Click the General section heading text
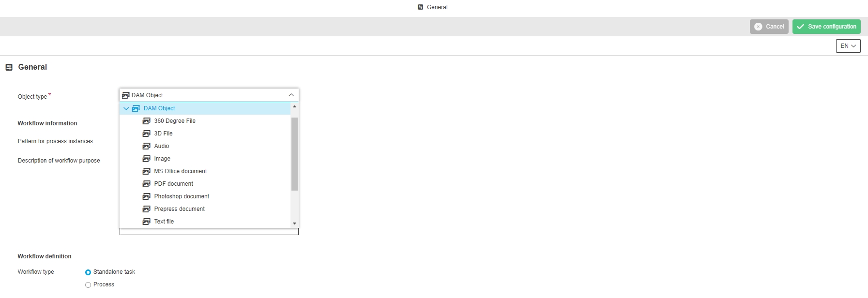The height and width of the screenshot is (298, 868). [32, 67]
